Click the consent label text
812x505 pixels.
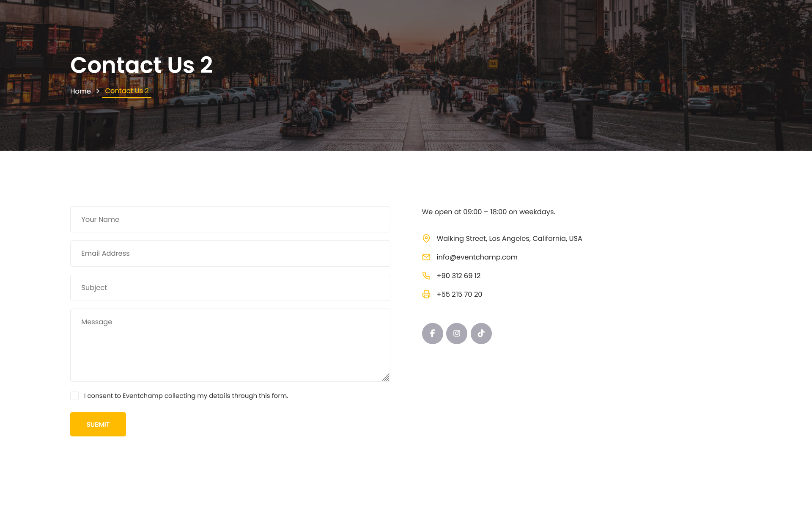(186, 396)
